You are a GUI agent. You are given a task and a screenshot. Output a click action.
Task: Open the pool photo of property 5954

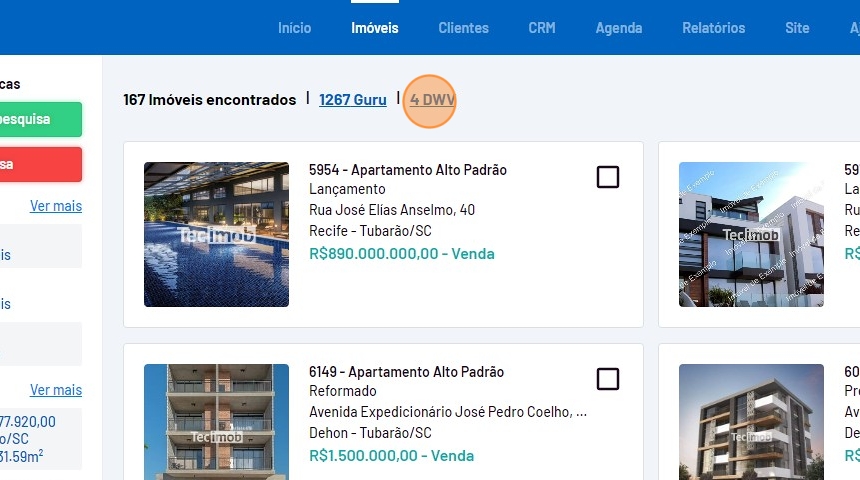(216, 234)
